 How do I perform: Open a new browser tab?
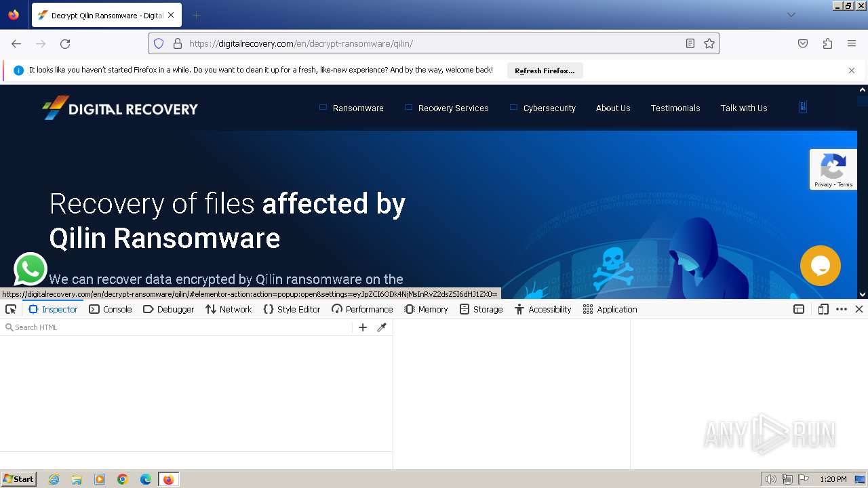[x=196, y=15]
